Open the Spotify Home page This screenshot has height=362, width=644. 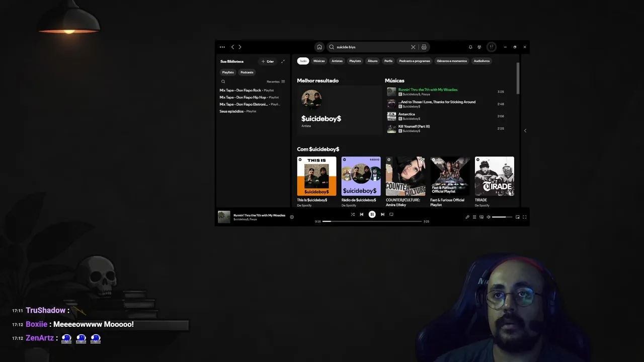click(x=319, y=47)
